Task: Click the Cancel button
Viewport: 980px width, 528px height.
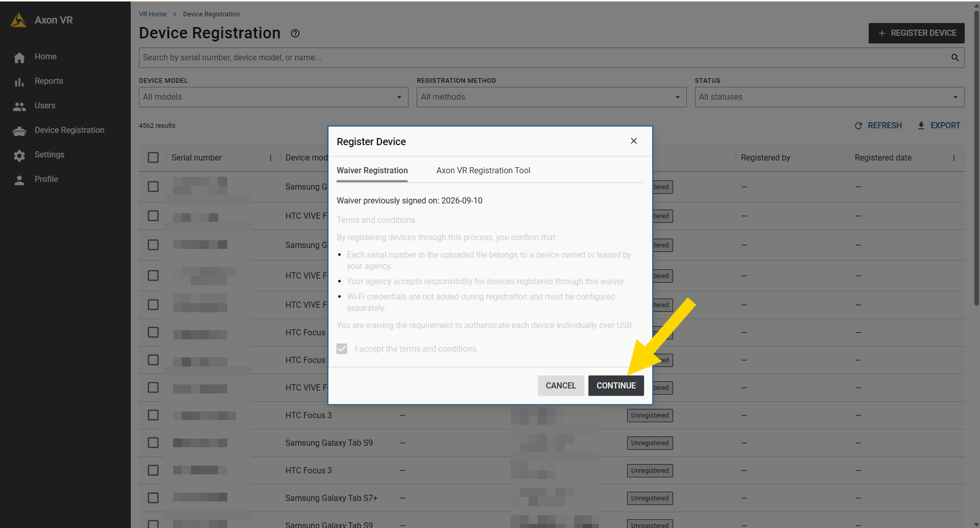Action: point(561,386)
